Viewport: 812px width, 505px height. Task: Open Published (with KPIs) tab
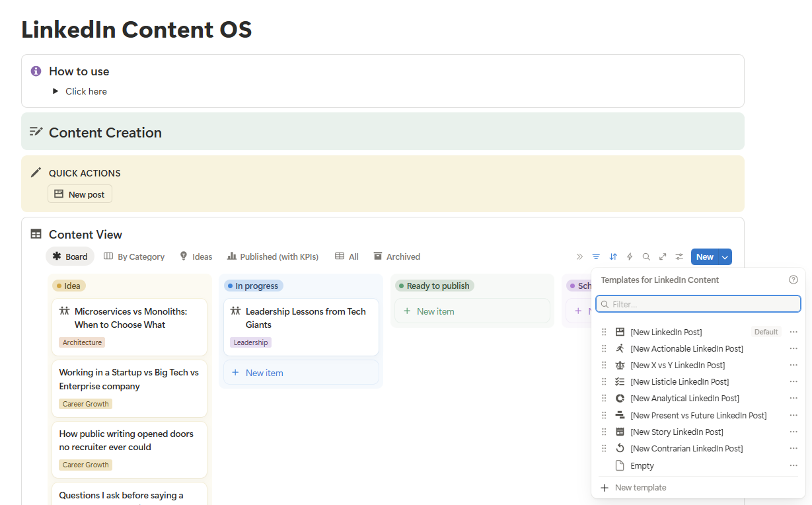coord(273,256)
